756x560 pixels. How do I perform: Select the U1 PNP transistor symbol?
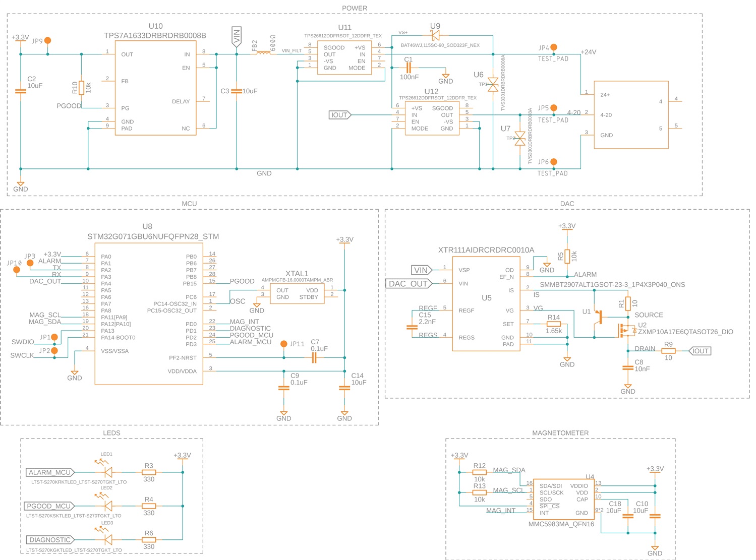[598, 317]
